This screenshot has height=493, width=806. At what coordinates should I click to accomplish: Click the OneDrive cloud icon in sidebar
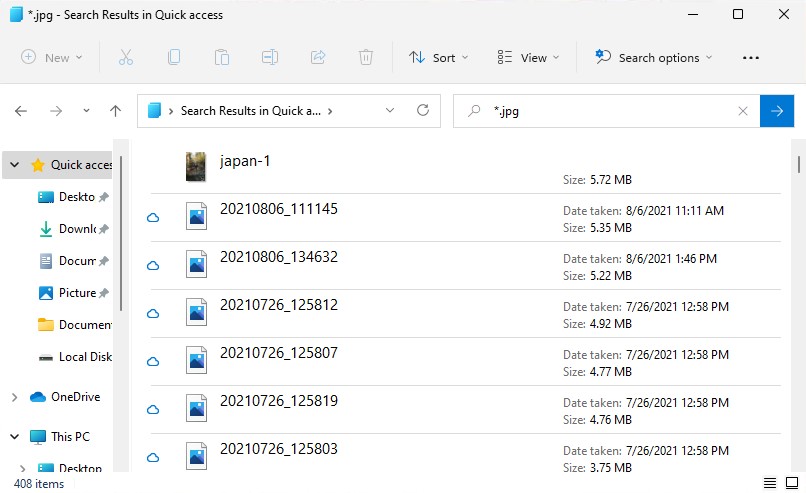point(38,397)
